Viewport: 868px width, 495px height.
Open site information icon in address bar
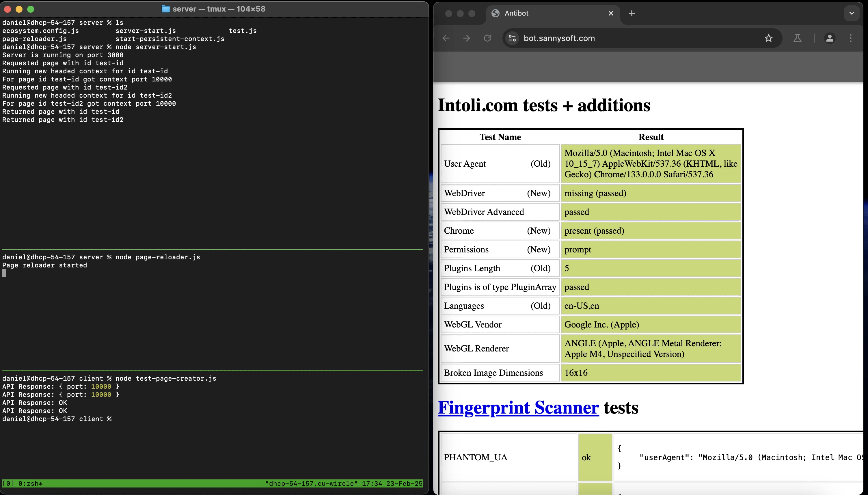[512, 38]
